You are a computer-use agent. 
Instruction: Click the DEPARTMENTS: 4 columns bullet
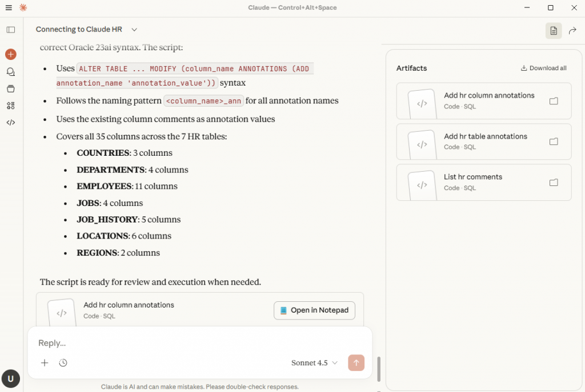click(133, 170)
